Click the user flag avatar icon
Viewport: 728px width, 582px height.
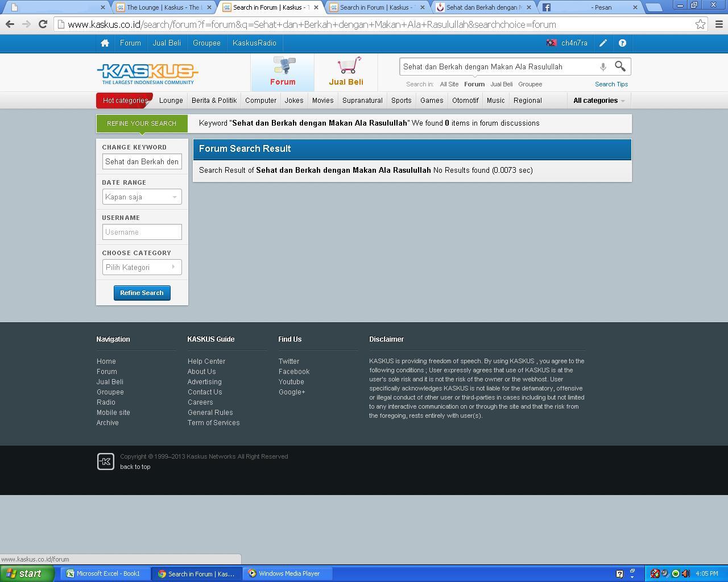pyautogui.click(x=551, y=43)
